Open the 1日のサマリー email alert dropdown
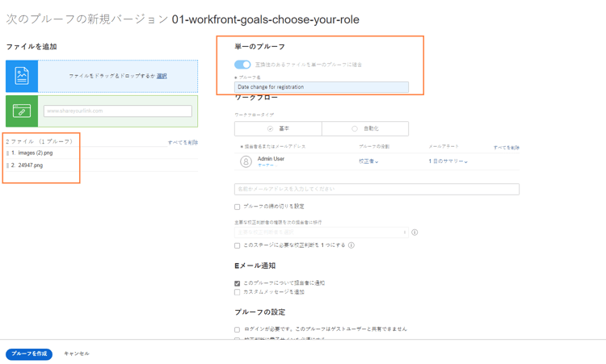606x364 pixels. 448,161
